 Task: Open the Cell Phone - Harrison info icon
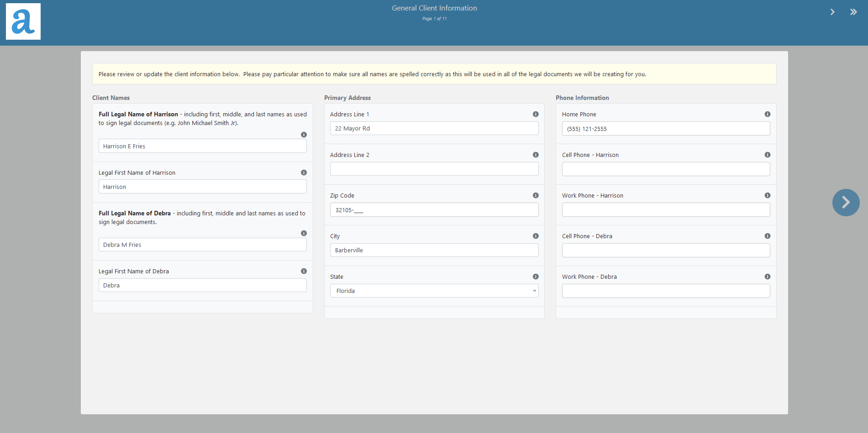pyautogui.click(x=768, y=155)
